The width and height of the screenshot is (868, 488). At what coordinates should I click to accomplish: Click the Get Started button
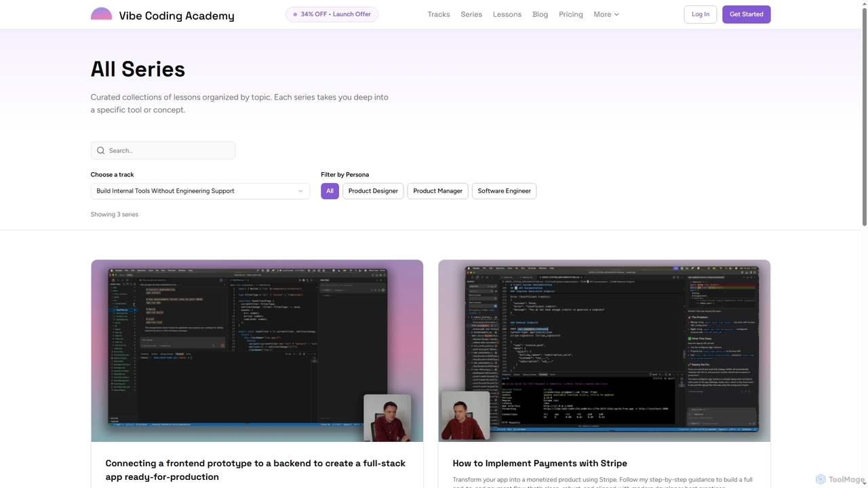747,14
